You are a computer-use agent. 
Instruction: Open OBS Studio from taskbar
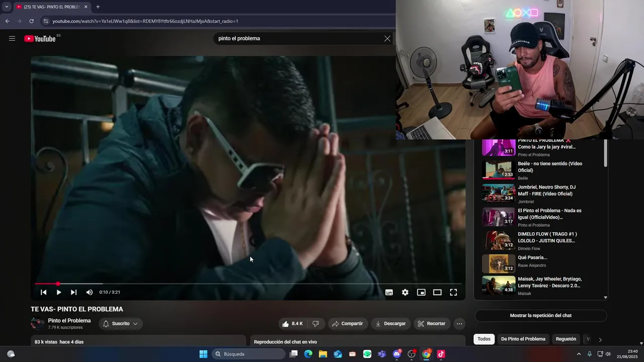[412, 354]
